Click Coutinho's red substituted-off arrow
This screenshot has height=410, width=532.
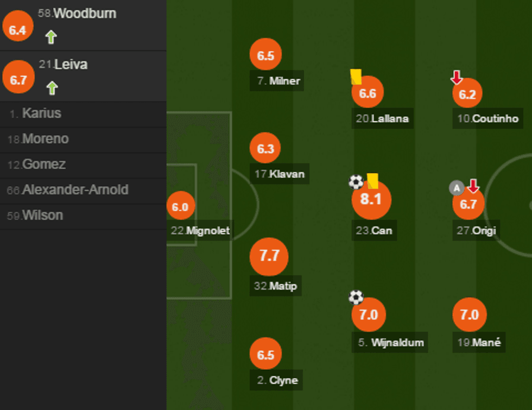(457, 78)
